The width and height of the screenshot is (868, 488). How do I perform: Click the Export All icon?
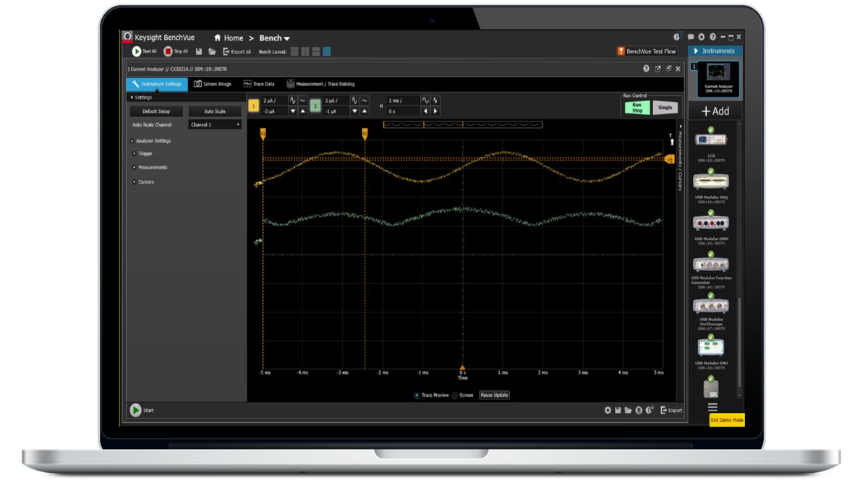point(226,51)
